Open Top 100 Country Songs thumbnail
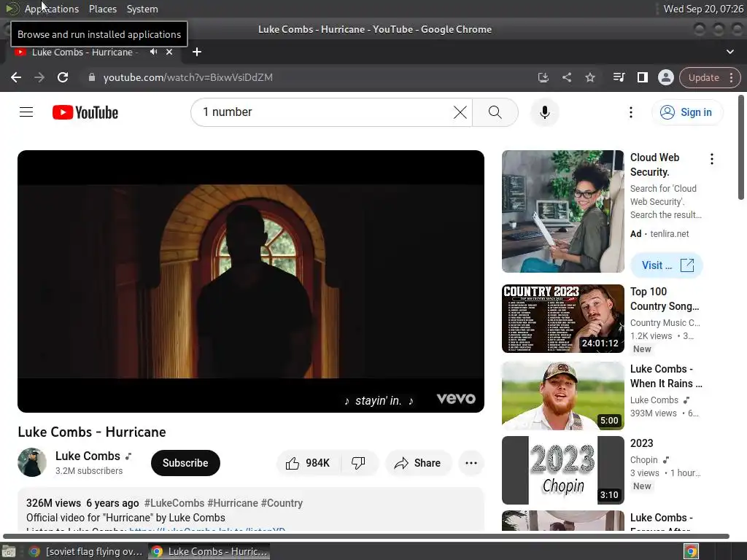Image resolution: width=747 pixels, height=560 pixels. click(562, 319)
